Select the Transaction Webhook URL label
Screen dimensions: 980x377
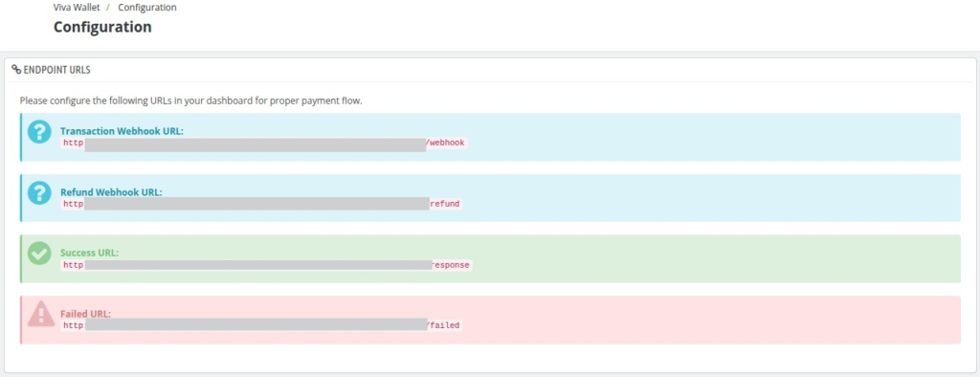click(122, 131)
